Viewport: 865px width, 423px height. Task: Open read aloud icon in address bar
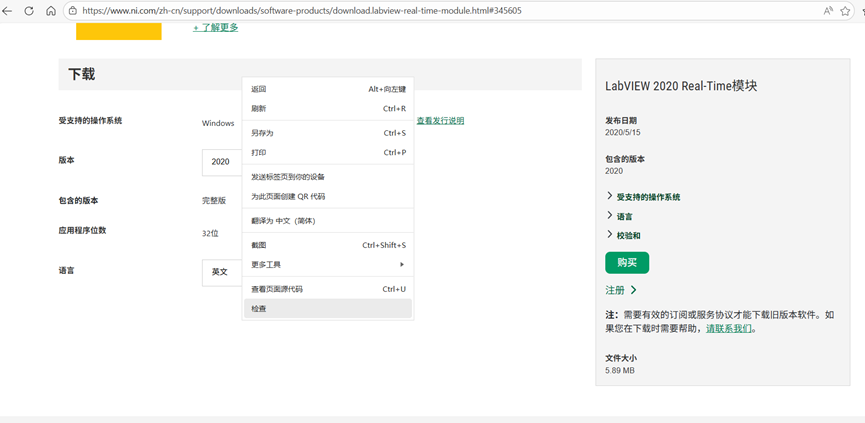(x=828, y=10)
